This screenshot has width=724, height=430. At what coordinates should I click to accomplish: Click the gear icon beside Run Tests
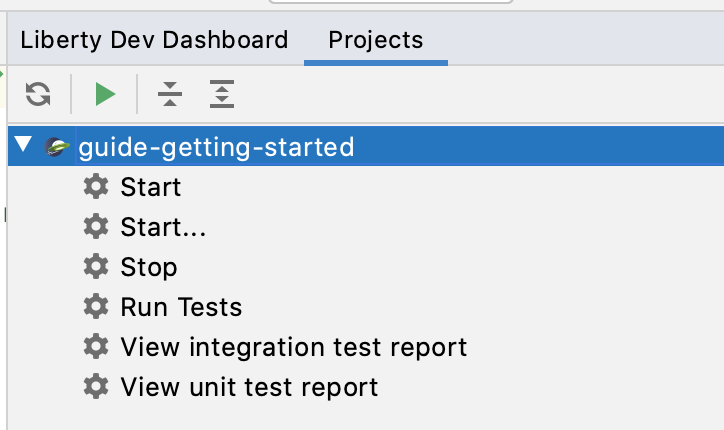coord(96,306)
